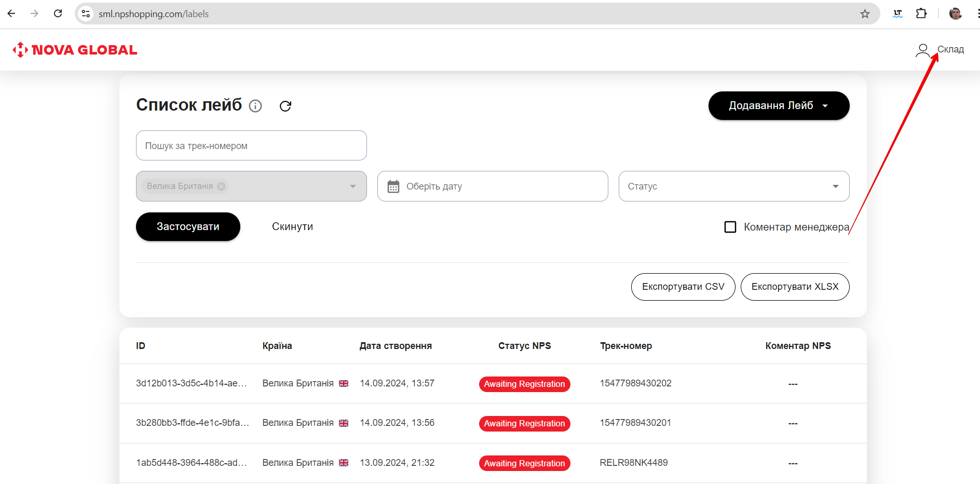This screenshot has width=980, height=484.
Task: Click UK flag in row 15477989430202
Action: pyautogui.click(x=344, y=383)
